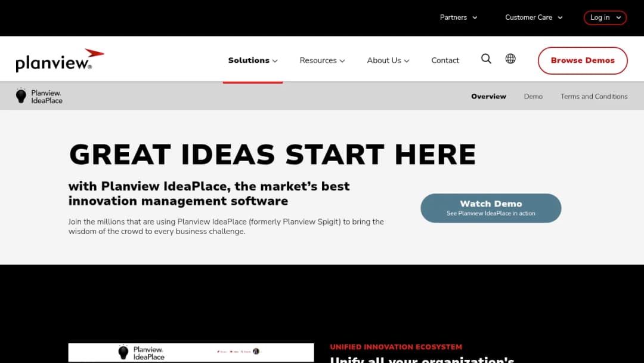Screen dimensions: 644x363
Task: Click the IdeaPlace product screenshot thumbnail
Action: pyautogui.click(x=191, y=353)
